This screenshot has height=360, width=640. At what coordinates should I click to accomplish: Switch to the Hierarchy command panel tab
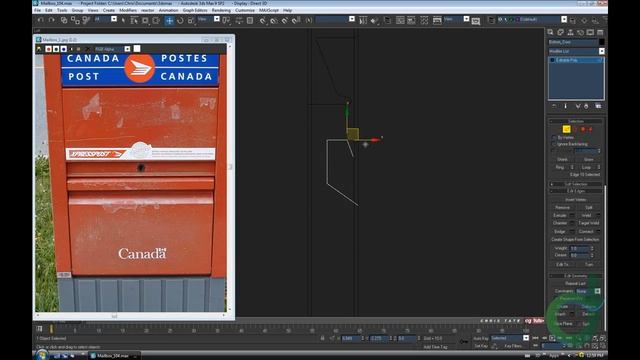tap(570, 32)
